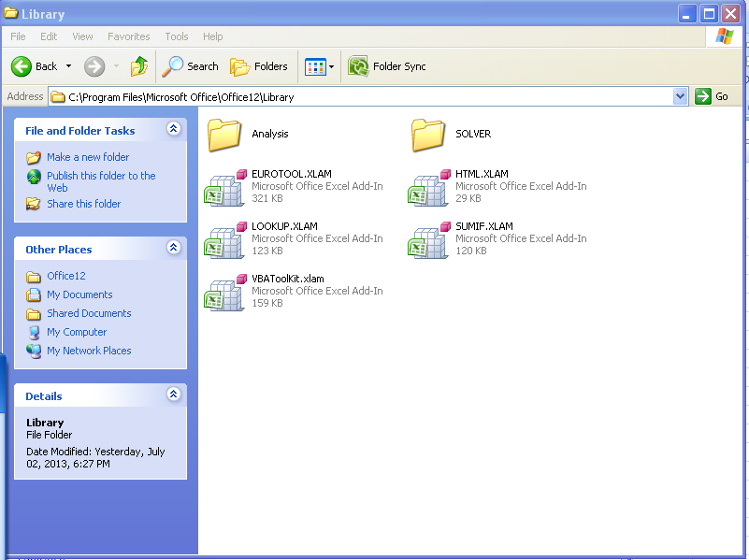The image size is (749, 560).
Task: Open the Back history dropdown arrow
Action: 69,66
